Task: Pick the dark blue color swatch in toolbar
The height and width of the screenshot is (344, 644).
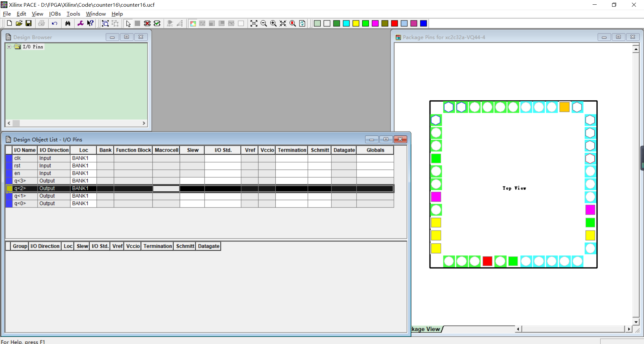Action: 424,23
